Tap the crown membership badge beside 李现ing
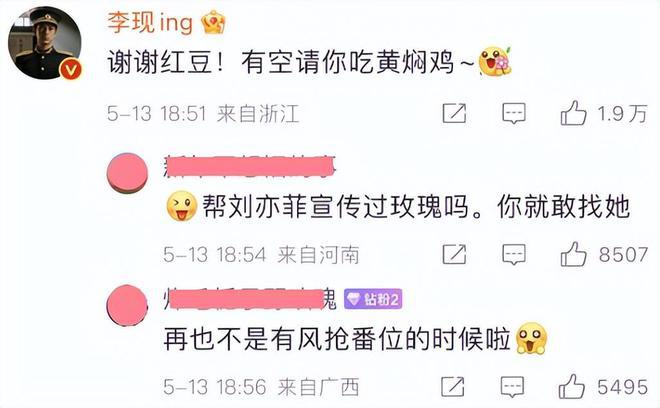Image resolution: width=660 pixels, height=408 pixels. 213,22
